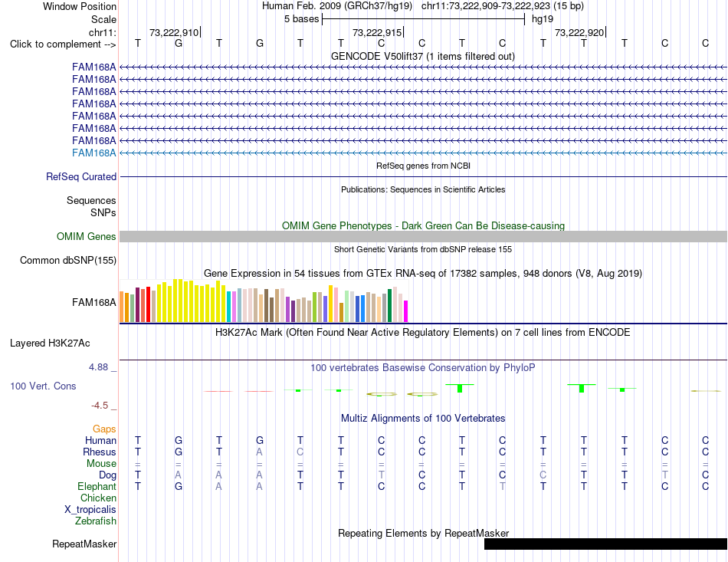
Task: Select the Mouse alignment row label
Action: click(x=101, y=464)
